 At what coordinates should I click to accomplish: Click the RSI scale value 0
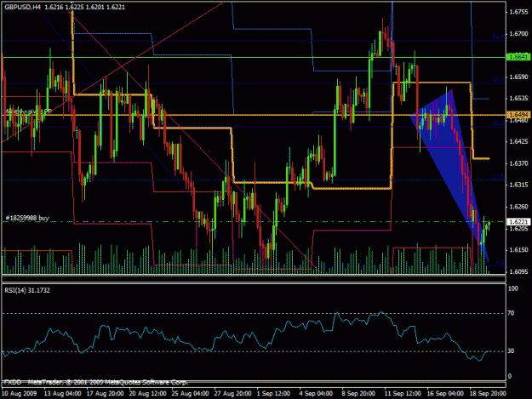point(510,376)
